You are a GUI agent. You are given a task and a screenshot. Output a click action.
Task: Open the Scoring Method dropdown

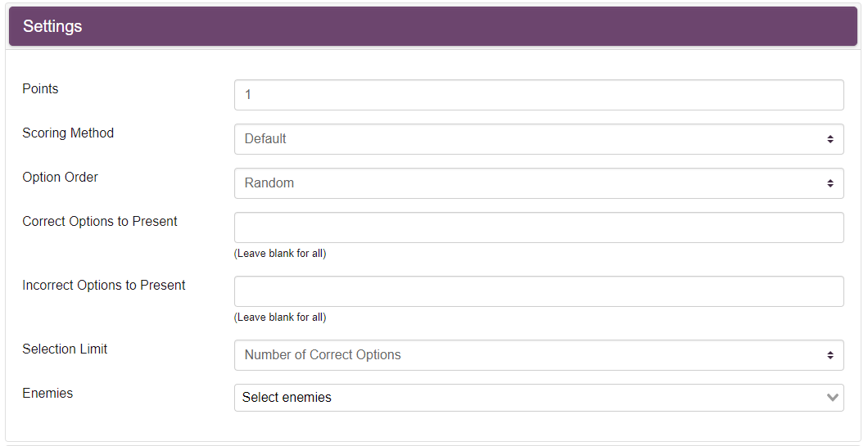[x=539, y=139]
